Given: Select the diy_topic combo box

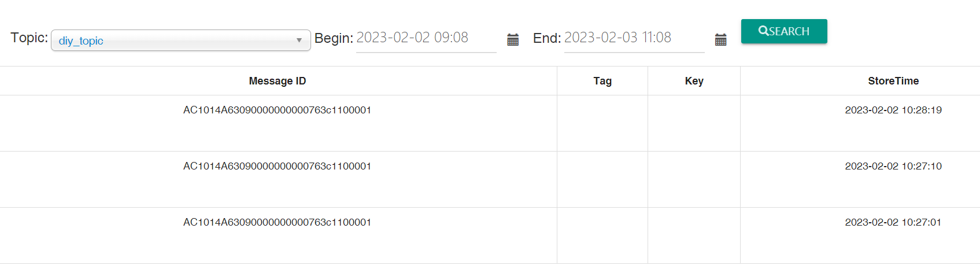Looking at the screenshot, I should (x=181, y=40).
